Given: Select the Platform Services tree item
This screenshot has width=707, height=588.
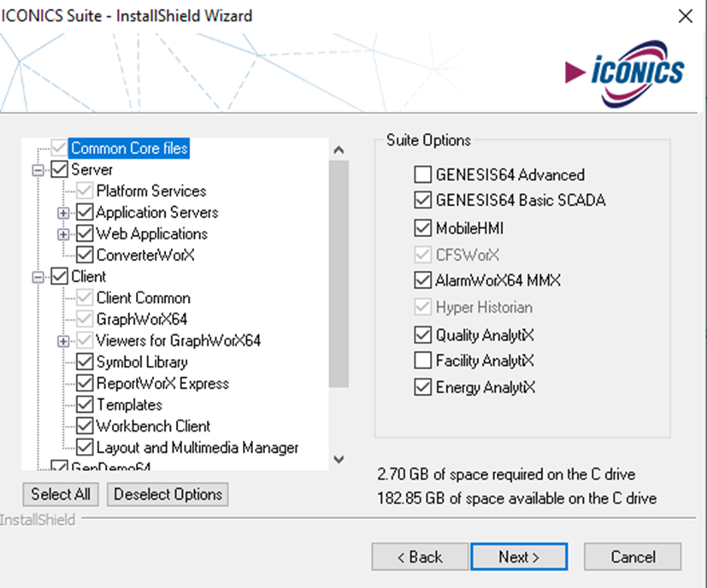Looking at the screenshot, I should tap(151, 191).
